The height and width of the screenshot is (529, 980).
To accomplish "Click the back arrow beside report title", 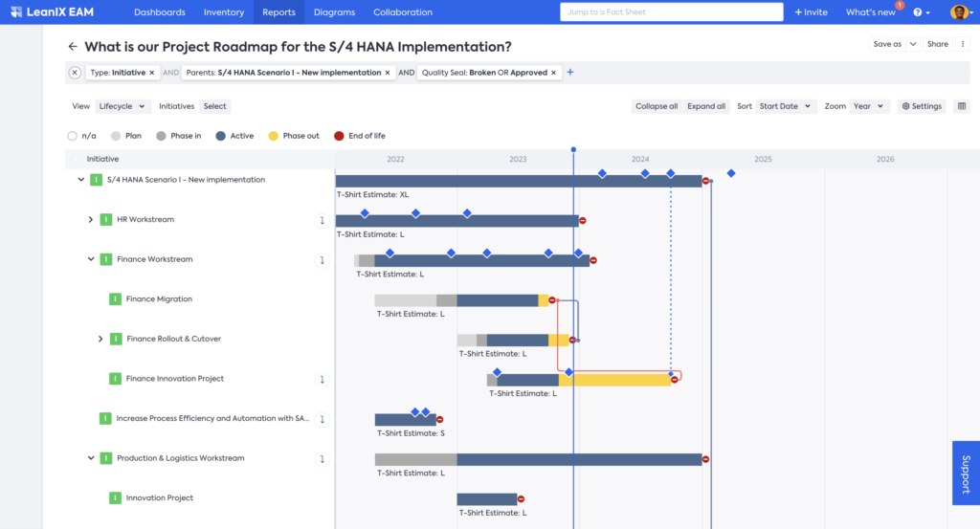I will [73, 46].
